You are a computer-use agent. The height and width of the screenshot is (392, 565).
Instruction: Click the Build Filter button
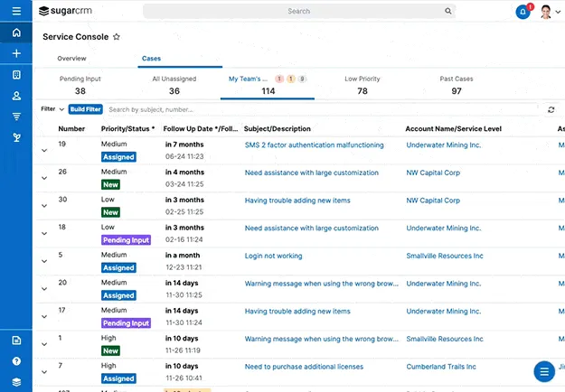pyautogui.click(x=86, y=109)
